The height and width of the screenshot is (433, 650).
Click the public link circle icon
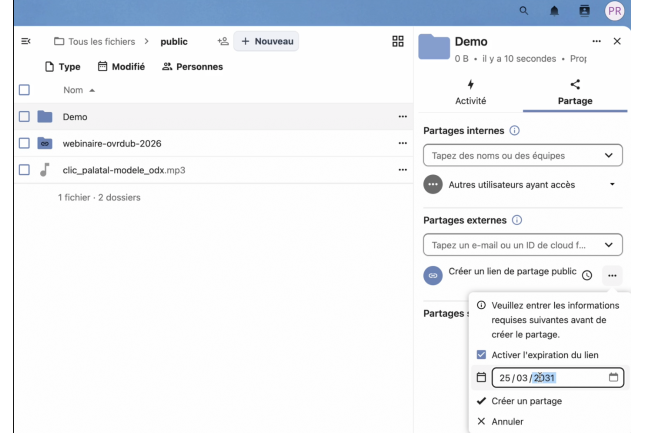pos(433,276)
